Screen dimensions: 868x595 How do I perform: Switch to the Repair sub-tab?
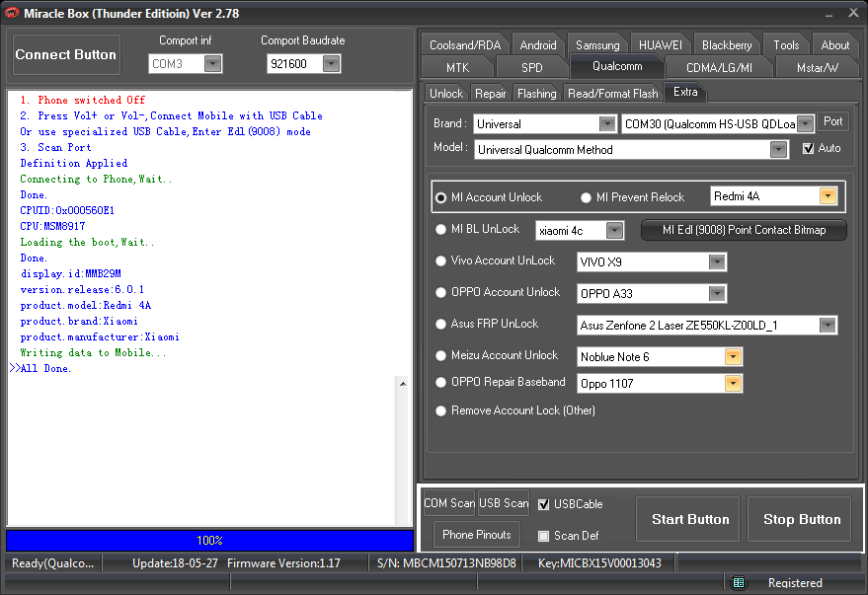[x=491, y=94]
